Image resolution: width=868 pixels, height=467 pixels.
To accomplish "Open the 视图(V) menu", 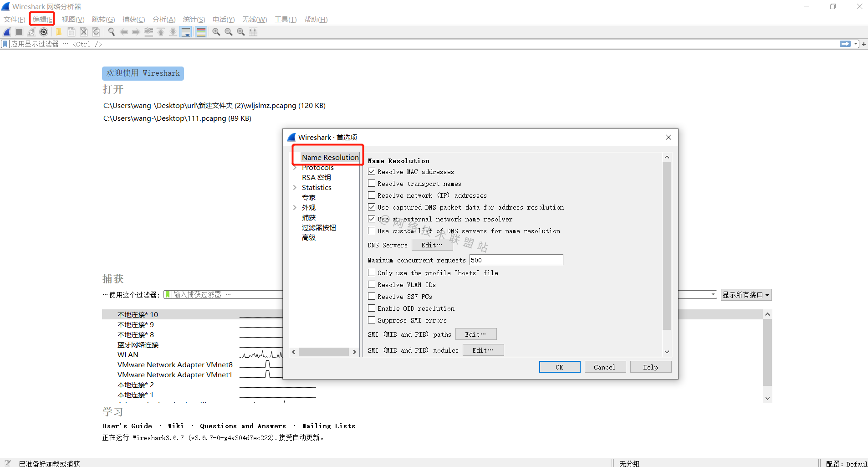I will tap(73, 19).
